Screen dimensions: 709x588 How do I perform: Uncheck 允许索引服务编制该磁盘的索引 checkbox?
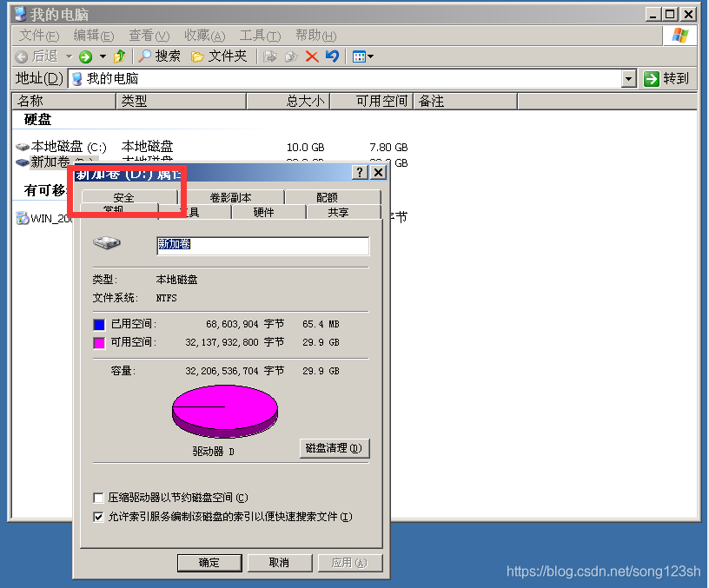tap(98, 517)
